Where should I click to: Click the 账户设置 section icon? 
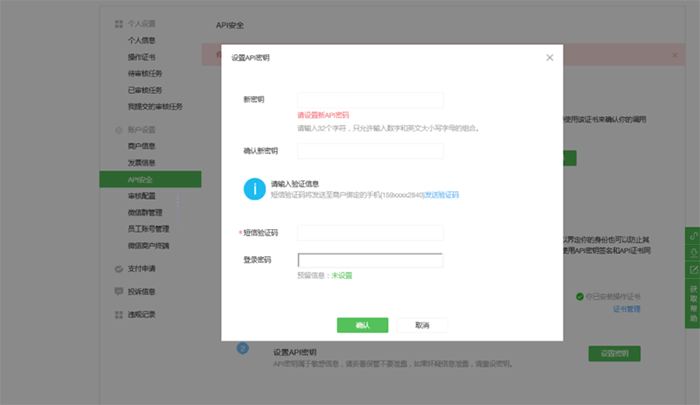(119, 129)
